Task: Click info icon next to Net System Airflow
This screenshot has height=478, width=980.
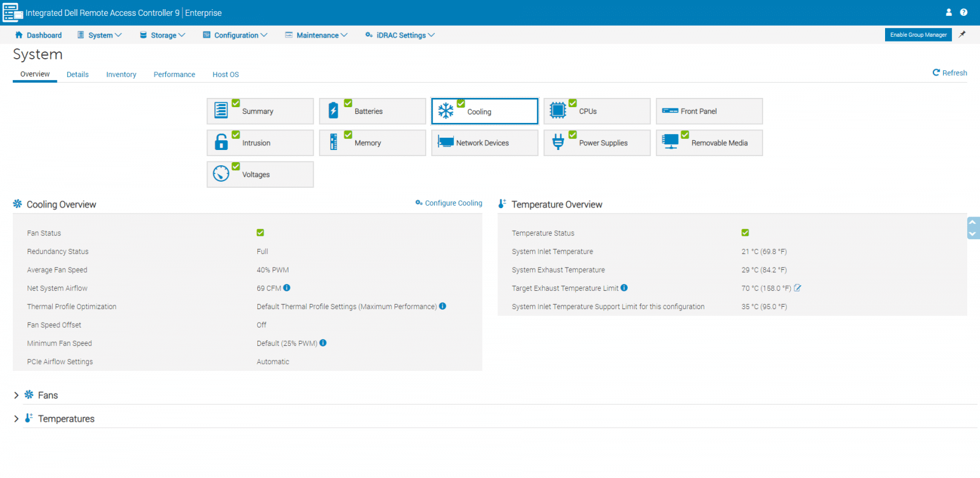Action: coord(287,288)
